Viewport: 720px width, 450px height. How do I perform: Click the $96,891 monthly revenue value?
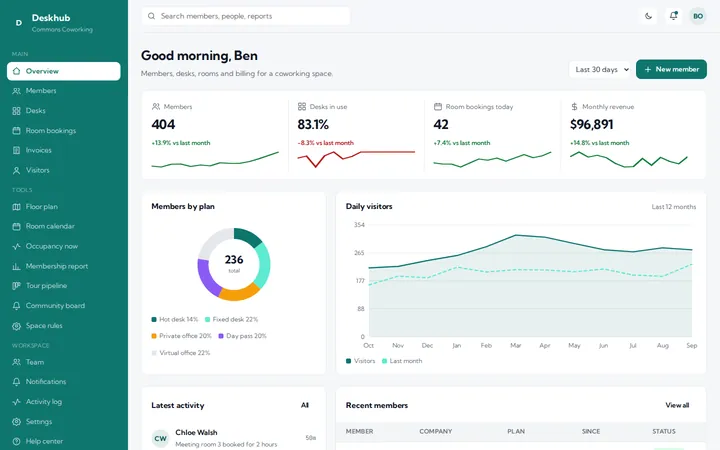pyautogui.click(x=591, y=124)
